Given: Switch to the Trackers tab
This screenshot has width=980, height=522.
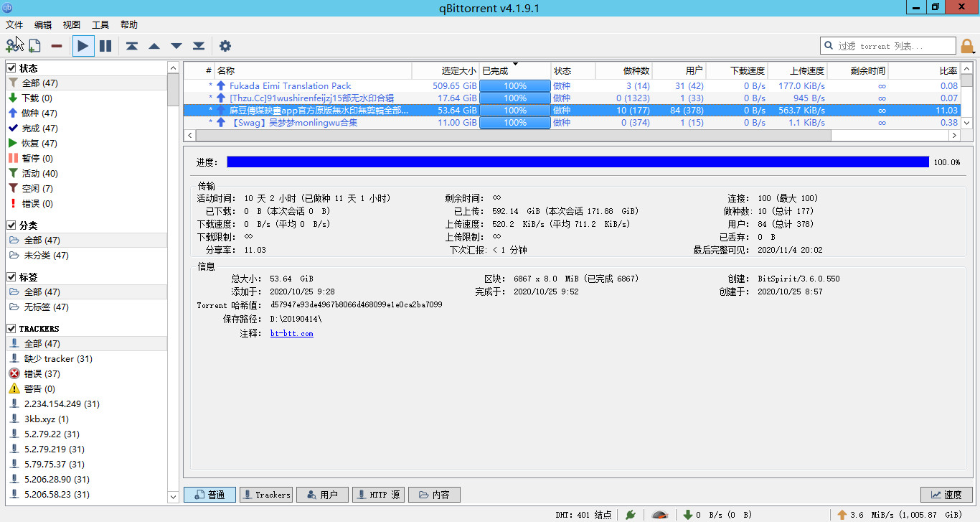Looking at the screenshot, I should [265, 495].
